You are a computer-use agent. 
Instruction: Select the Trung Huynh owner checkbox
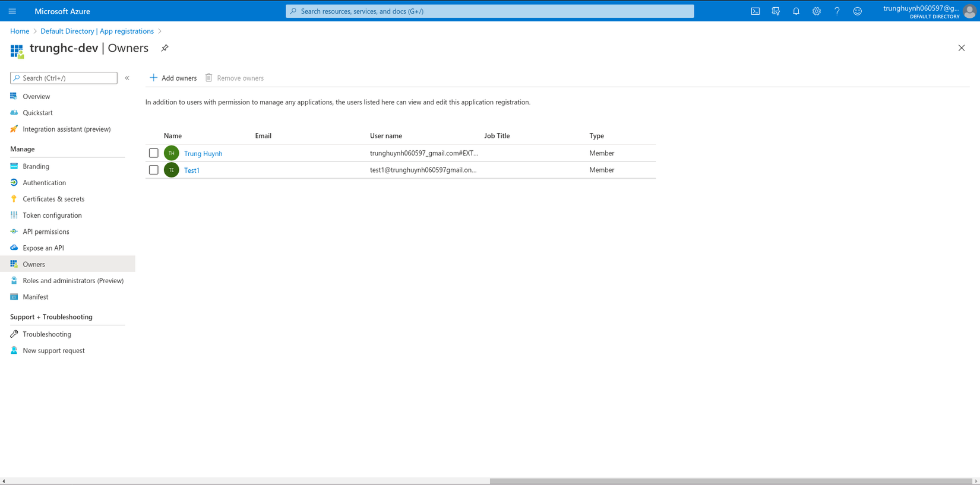tap(154, 153)
